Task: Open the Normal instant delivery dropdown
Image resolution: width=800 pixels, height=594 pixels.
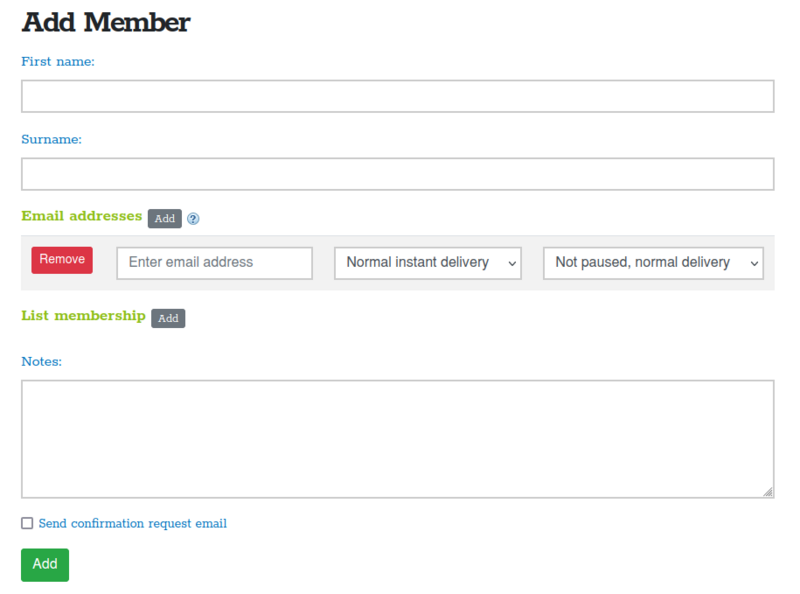Action: click(427, 263)
